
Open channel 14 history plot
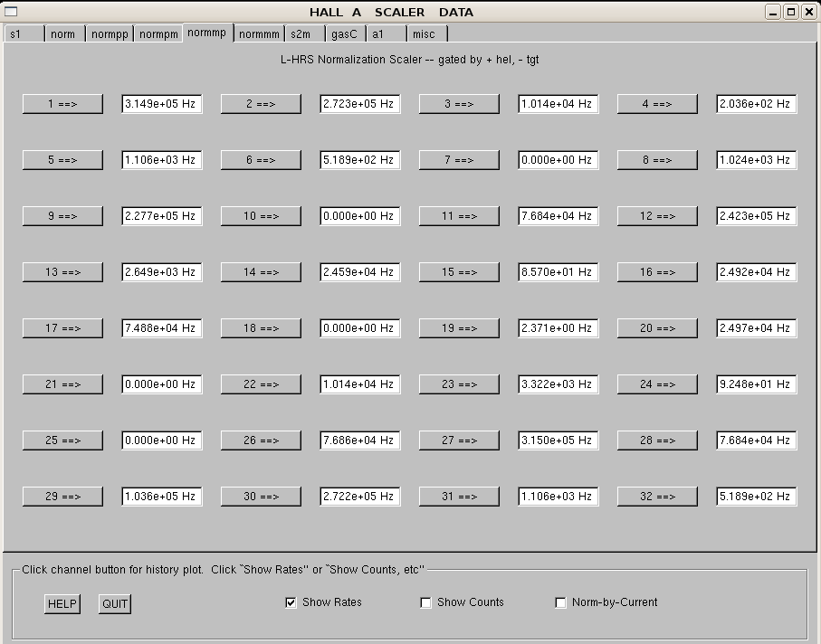coord(261,272)
